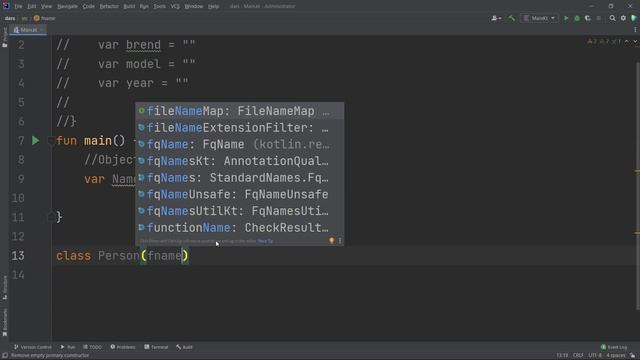Viewport: 640px width, 360px height.
Task: Open the Code menu
Action: click(x=89, y=7)
